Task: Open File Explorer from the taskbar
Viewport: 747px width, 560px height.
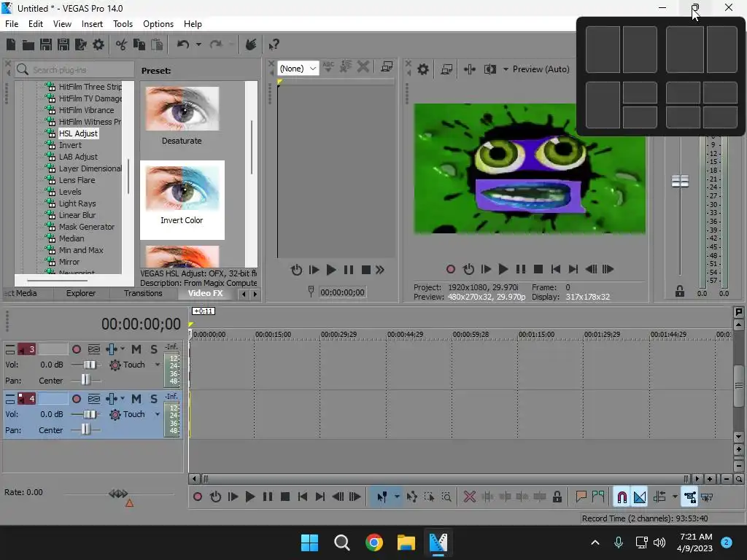Action: pyautogui.click(x=406, y=542)
